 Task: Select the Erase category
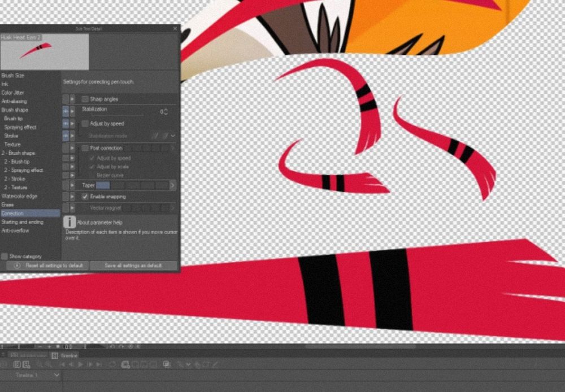click(7, 204)
